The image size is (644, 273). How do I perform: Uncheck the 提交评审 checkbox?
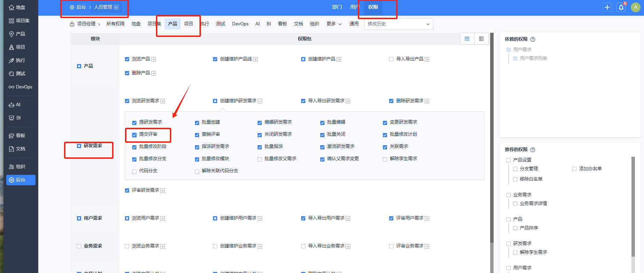134,135
